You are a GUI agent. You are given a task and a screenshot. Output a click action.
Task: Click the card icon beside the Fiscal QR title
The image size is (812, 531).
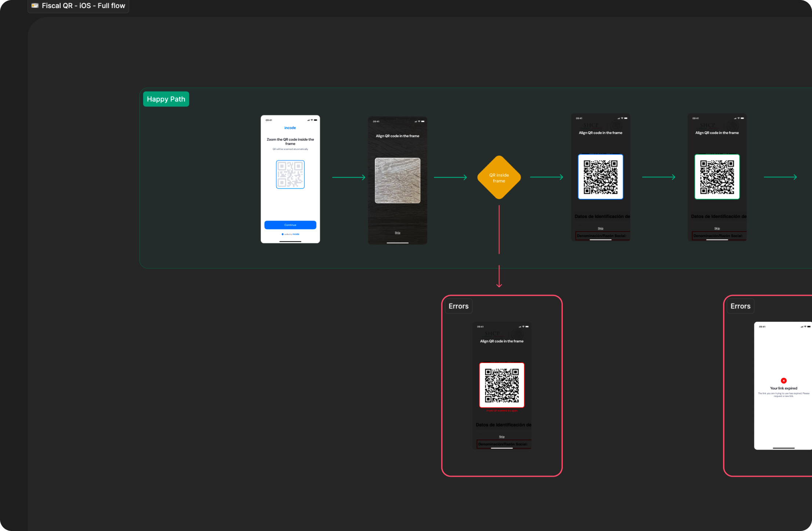click(35, 6)
